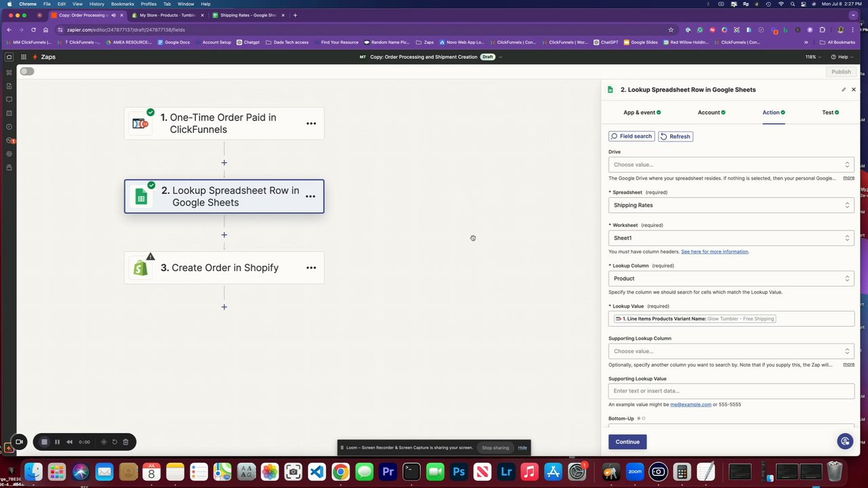This screenshot has height=488, width=868.
Task: Open the Chrome Bookmarks menu
Action: coord(123,4)
